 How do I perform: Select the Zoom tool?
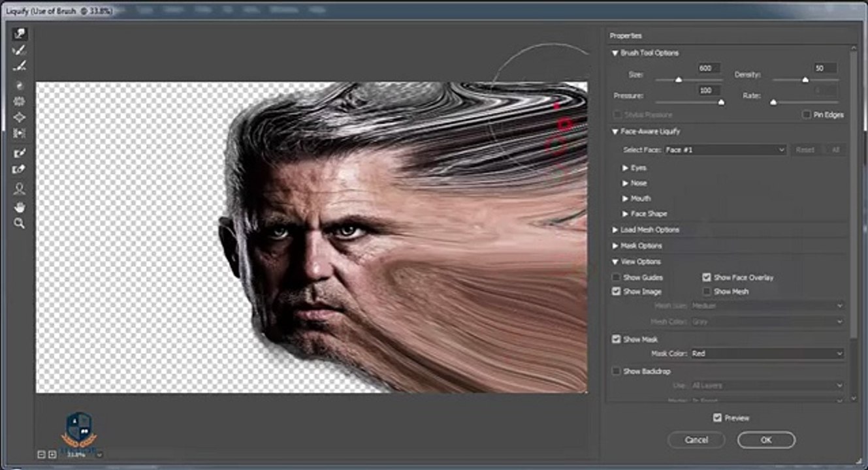click(20, 223)
